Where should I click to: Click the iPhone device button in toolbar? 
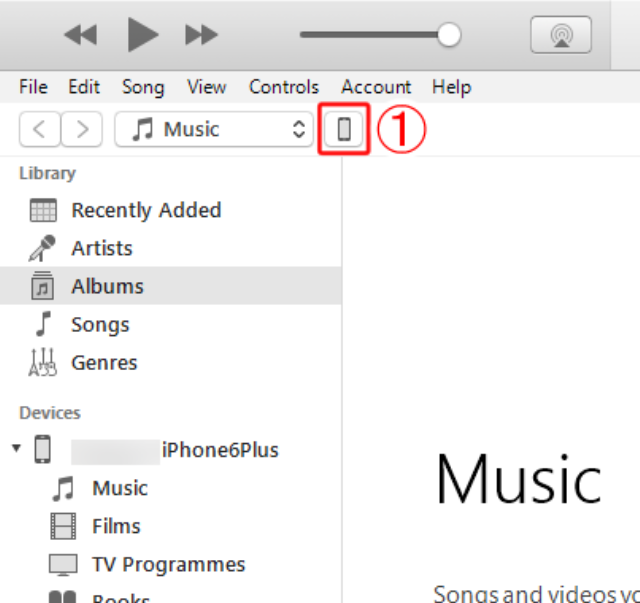point(344,129)
